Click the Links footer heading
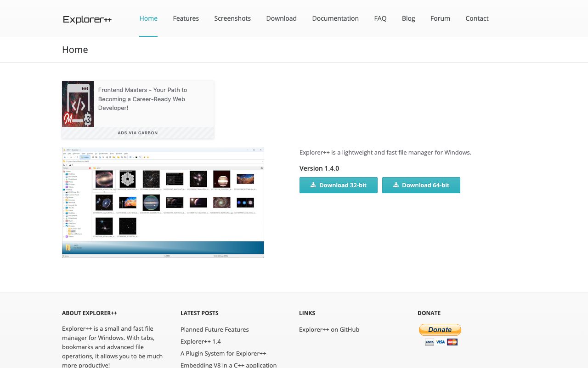Screen dimensions: 588x368 307,313
